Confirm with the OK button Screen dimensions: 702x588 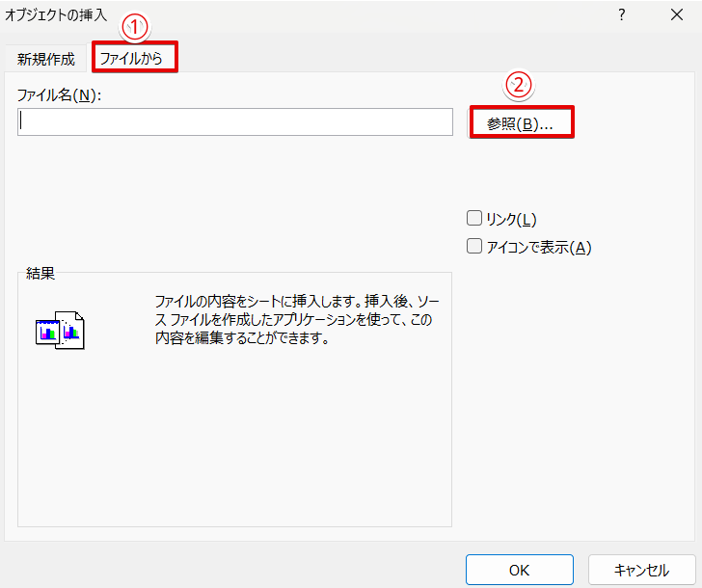coord(519,570)
